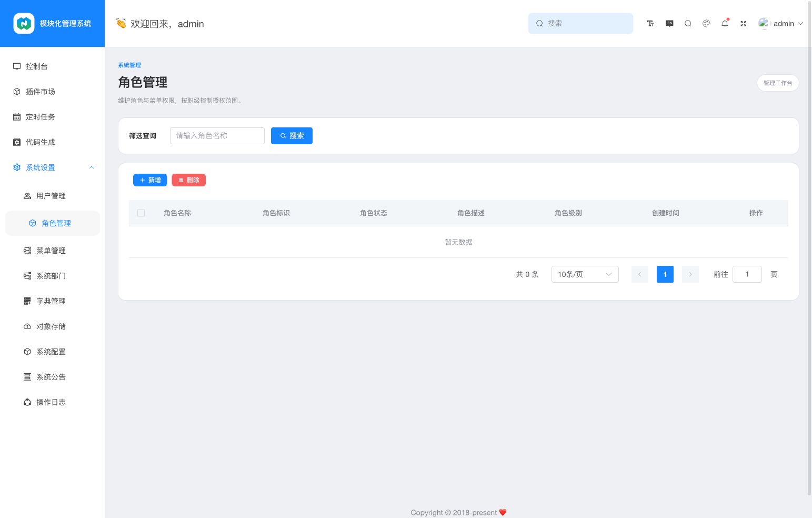Open the admin user dropdown arrow
The image size is (812, 518).
800,24
